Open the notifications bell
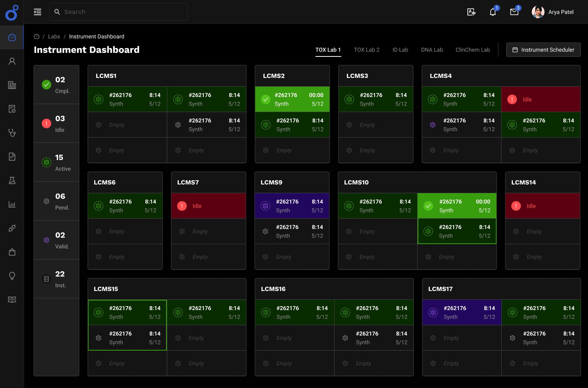 point(493,12)
